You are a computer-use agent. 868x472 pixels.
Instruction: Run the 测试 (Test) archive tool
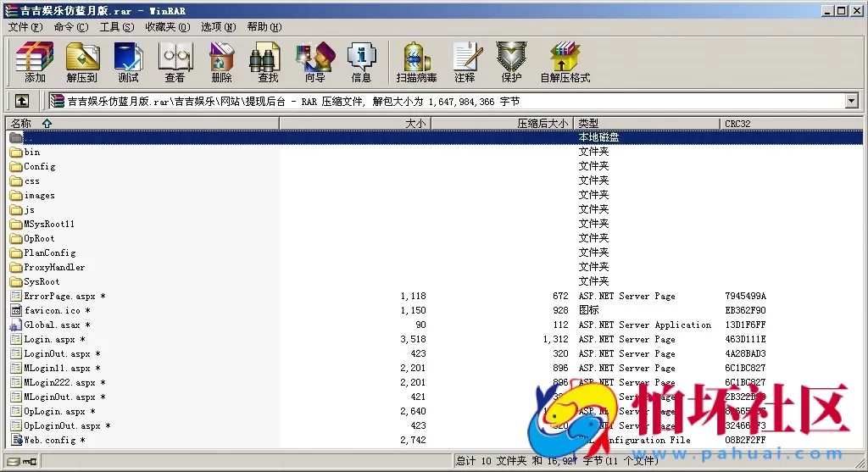tap(128, 62)
